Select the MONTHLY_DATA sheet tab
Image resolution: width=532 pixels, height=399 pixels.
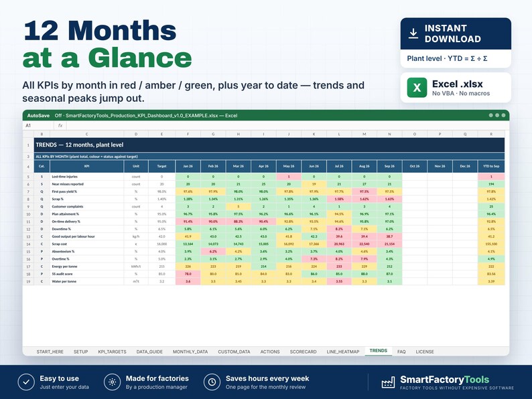click(190, 351)
